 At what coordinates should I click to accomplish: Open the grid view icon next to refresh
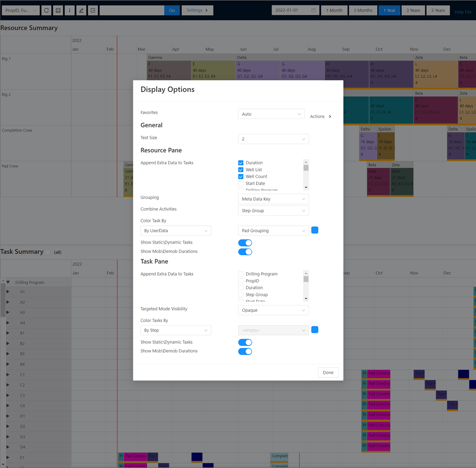pos(58,10)
